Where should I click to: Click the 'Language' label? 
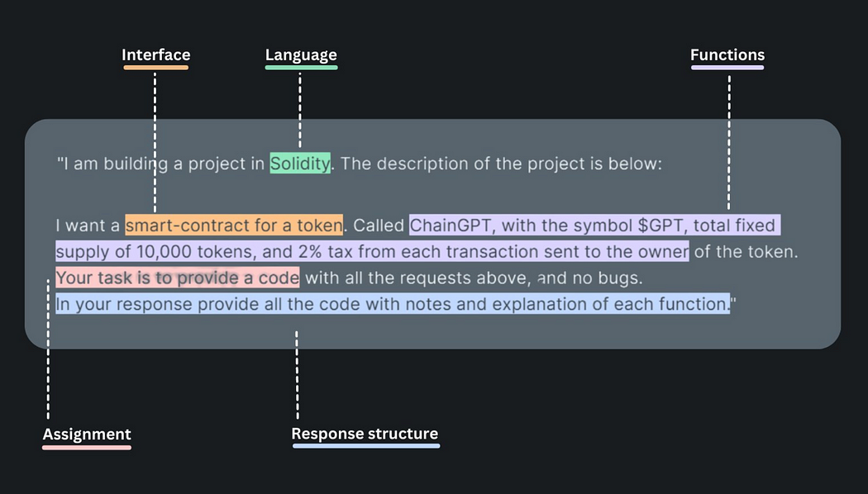tap(301, 55)
